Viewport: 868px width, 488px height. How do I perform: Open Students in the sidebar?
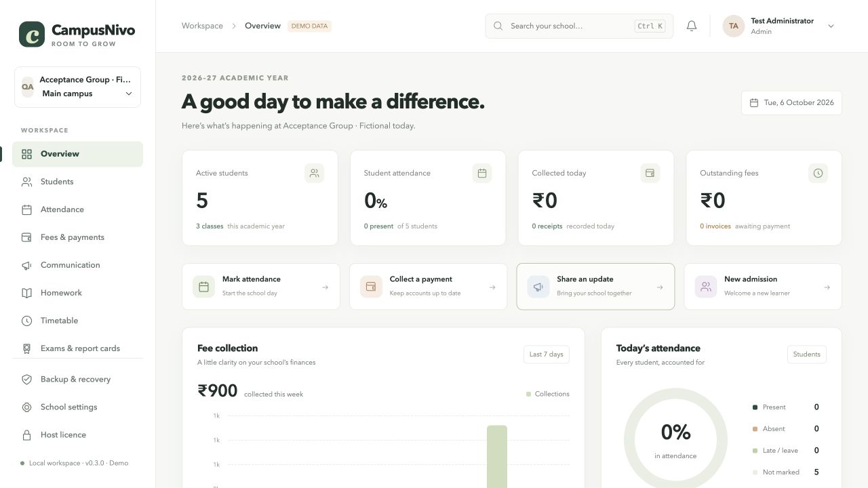77,182
